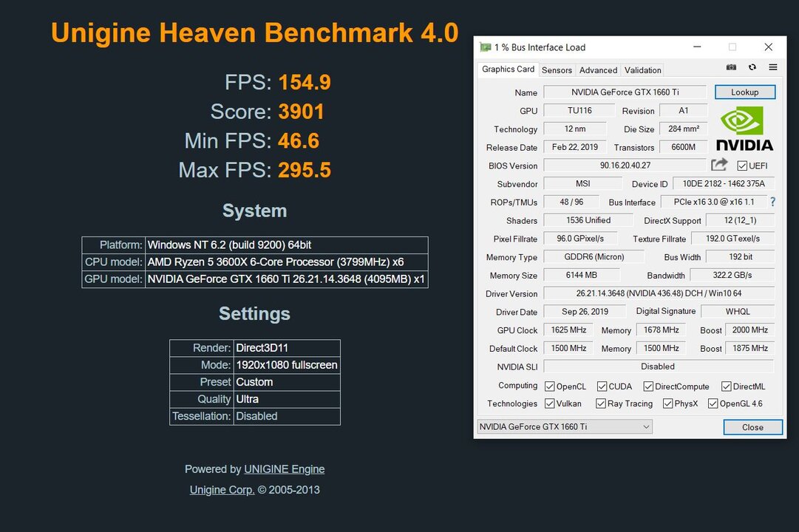Screen dimensions: 799x532
Task: Click the Render Direct3D11 cell
Action: coord(287,348)
